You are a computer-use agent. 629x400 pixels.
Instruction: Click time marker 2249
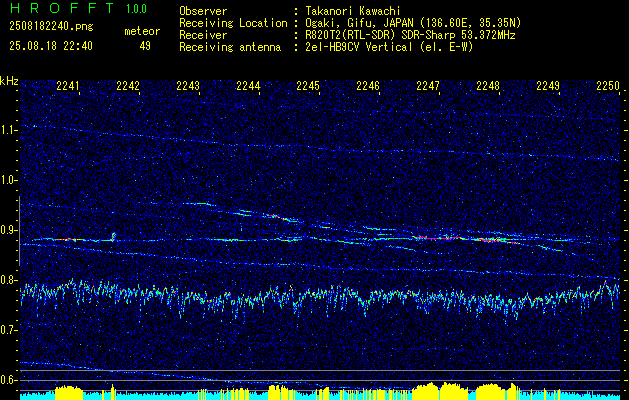click(548, 86)
